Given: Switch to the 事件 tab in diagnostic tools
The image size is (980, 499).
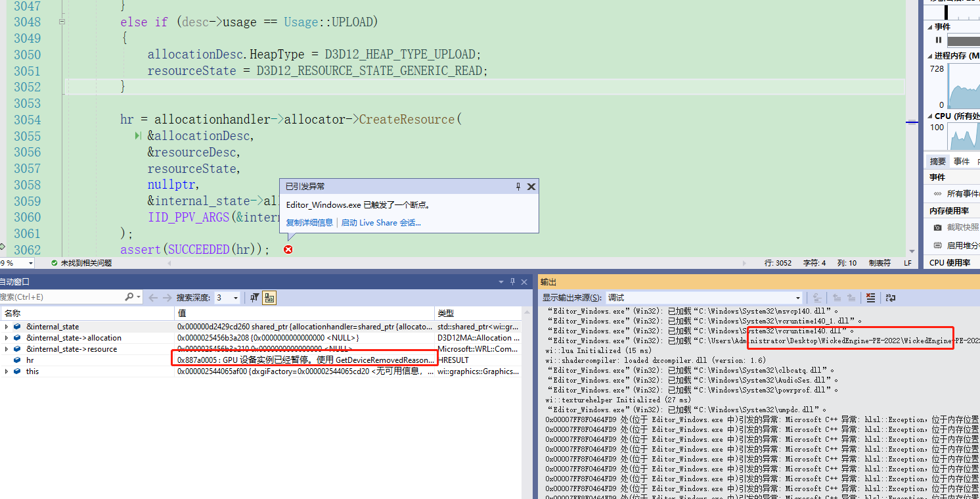Looking at the screenshot, I should click(x=962, y=160).
